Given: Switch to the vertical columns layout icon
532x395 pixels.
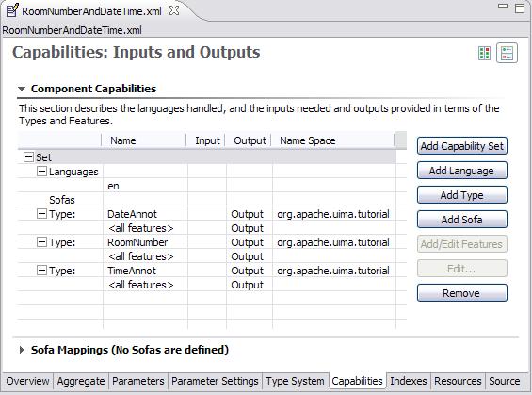Looking at the screenshot, I should coord(484,54).
